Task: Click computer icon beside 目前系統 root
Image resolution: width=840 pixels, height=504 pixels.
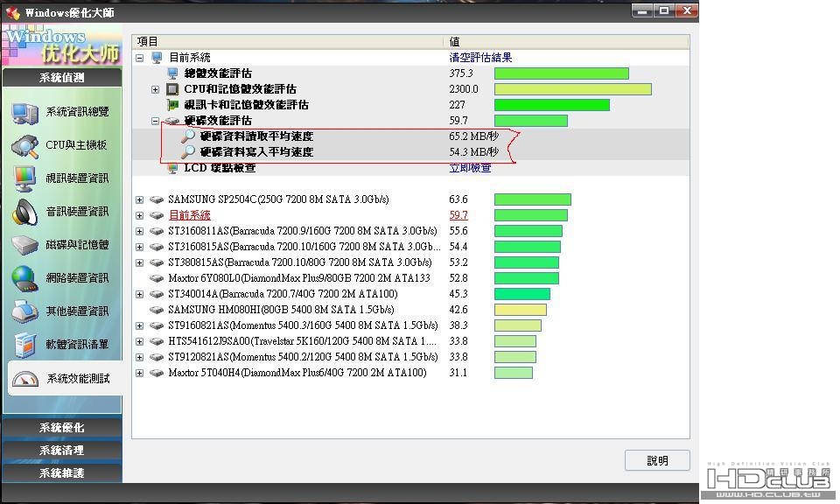Action: (157, 57)
